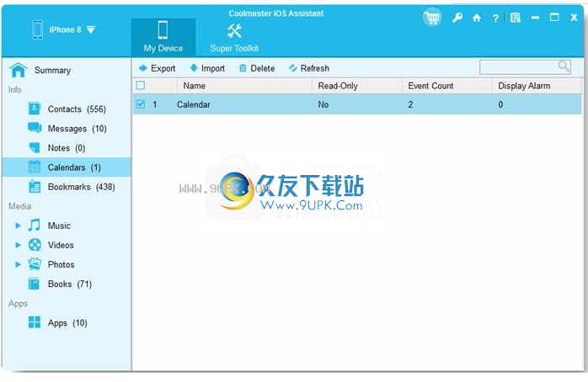Click the iPhone 8 device icon
The image size is (588, 382).
tap(38, 30)
